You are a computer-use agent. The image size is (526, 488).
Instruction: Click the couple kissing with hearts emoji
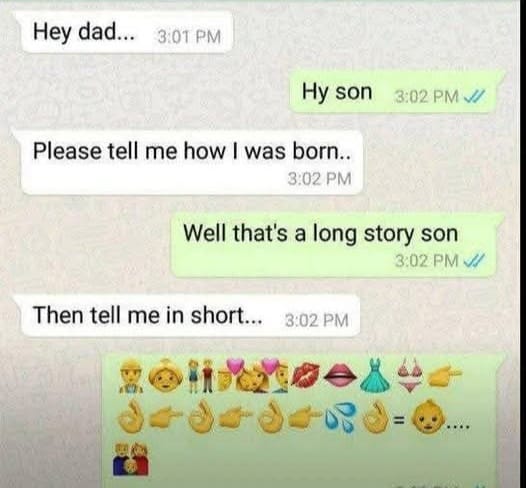pos(252,376)
